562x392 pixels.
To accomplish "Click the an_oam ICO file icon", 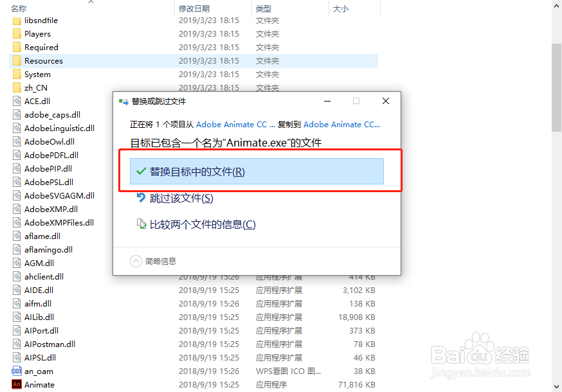I will coord(17,371).
